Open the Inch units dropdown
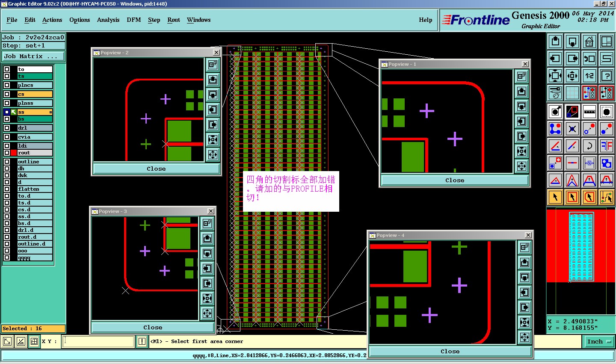 click(599, 341)
